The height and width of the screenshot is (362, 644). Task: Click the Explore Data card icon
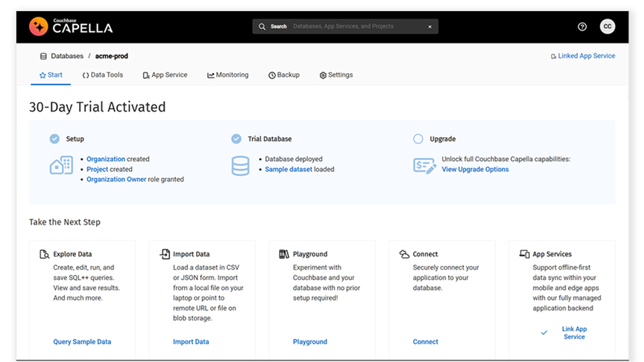(45, 254)
